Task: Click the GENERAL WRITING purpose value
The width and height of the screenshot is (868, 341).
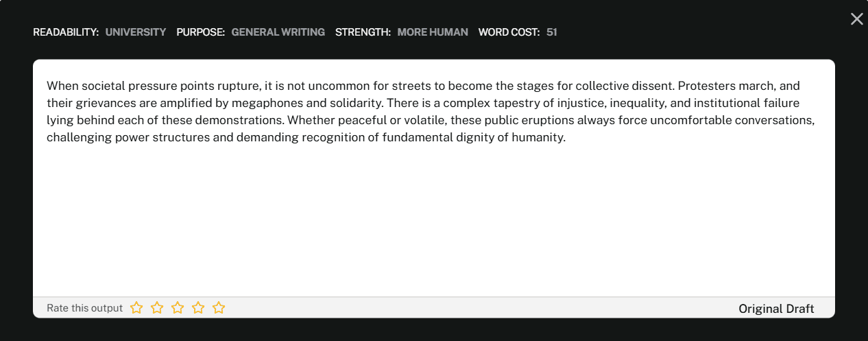Action: (278, 32)
